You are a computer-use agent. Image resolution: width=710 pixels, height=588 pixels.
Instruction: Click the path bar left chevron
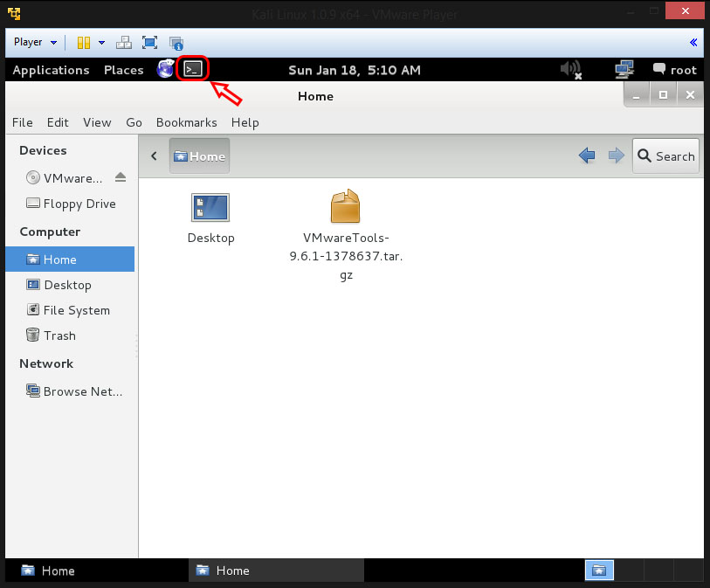(154, 156)
